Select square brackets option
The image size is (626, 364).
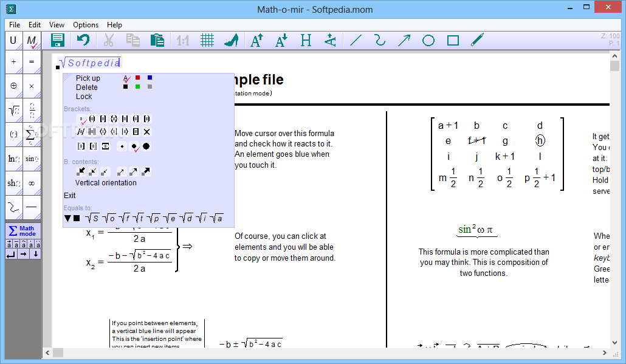(103, 119)
